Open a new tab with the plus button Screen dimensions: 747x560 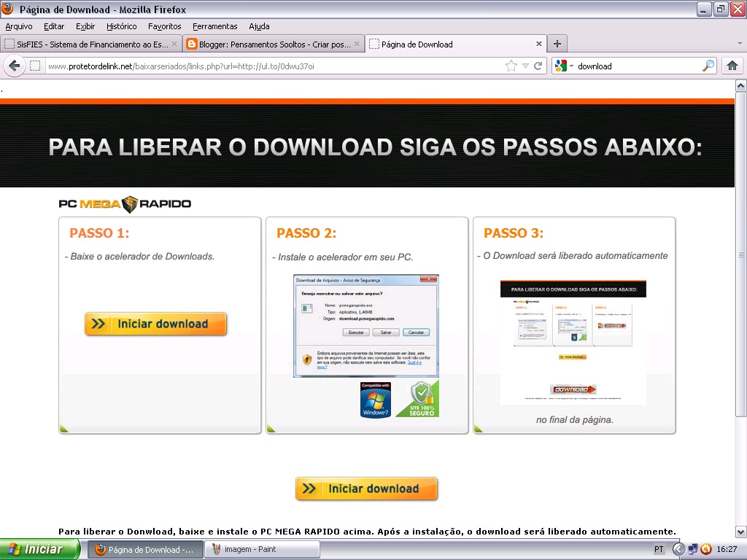coord(557,44)
